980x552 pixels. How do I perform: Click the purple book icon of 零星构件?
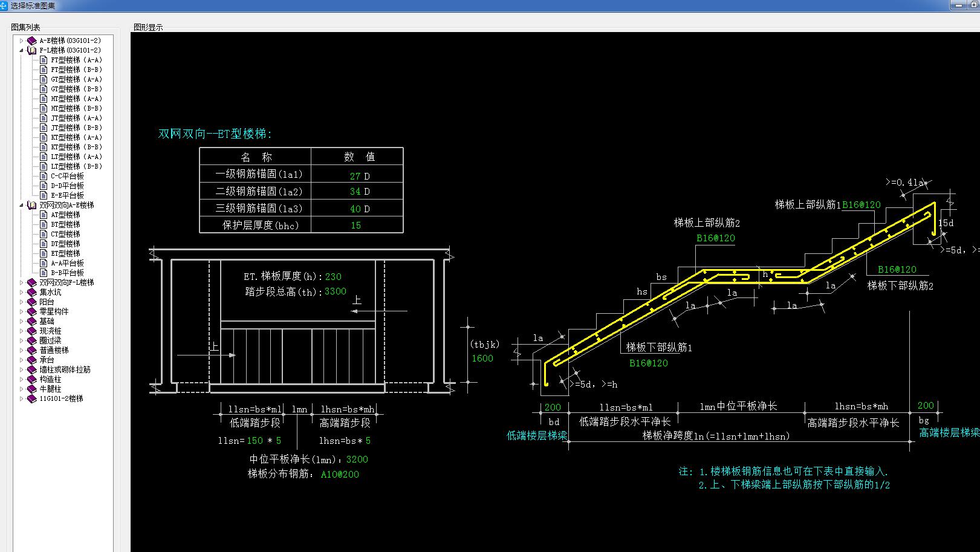pos(32,311)
